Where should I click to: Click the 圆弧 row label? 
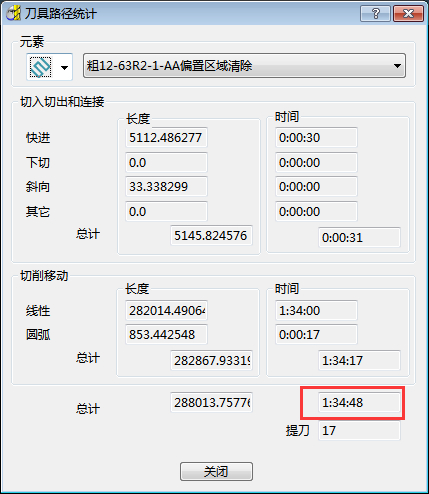38,335
